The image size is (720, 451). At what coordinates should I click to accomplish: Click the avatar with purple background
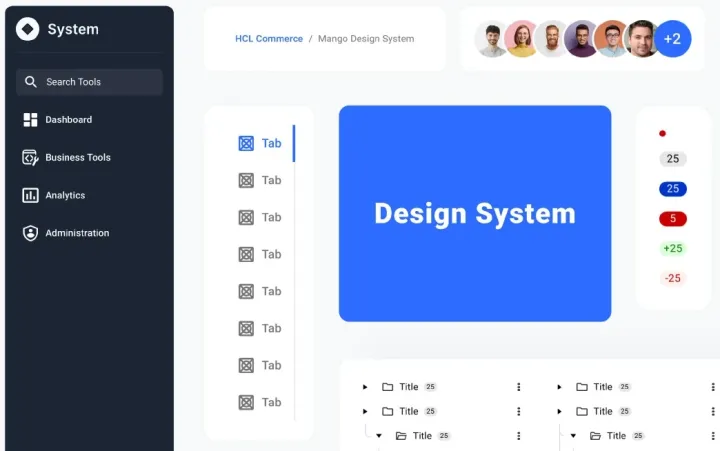pos(581,39)
